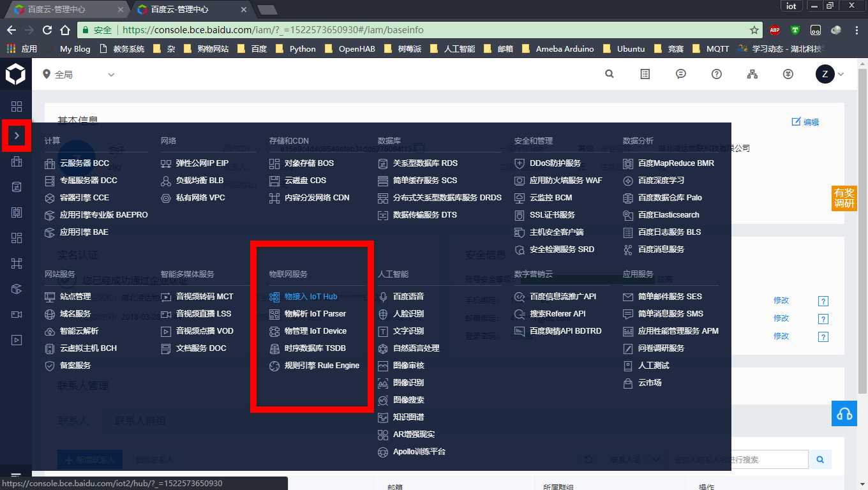Reload the page in Chrome
This screenshot has width=868, height=490.
pyautogui.click(x=47, y=30)
